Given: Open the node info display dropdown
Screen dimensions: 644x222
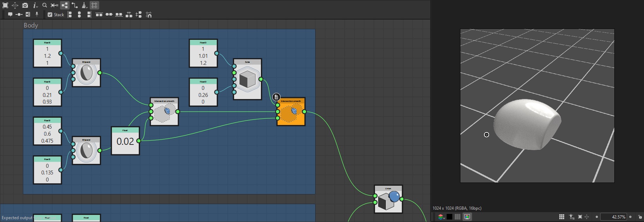Looking at the screenshot, I should click(x=35, y=5).
